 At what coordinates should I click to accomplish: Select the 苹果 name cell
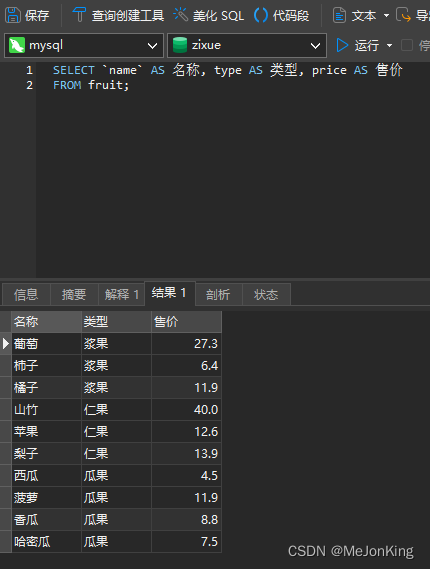click(x=46, y=431)
